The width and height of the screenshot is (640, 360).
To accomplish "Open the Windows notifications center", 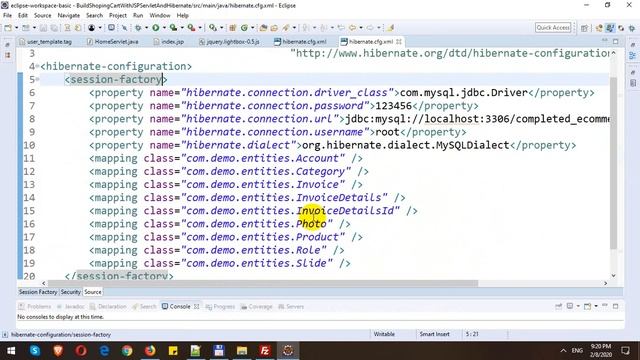I will [x=626, y=351].
